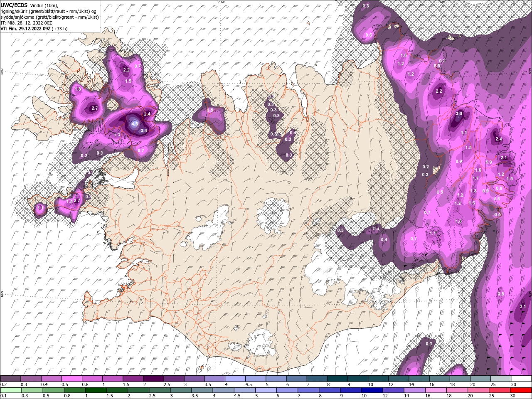This screenshot has width=532, height=399.
Task: Click the 0.1 label in the rain legend
Action: click(3, 396)
